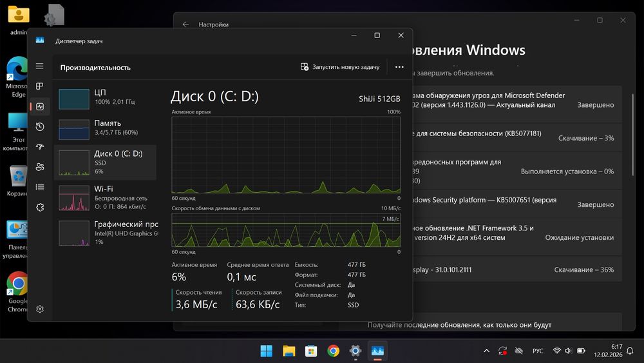
Task: Click the ShiJi 512GB disk model label
Action: coord(379,99)
